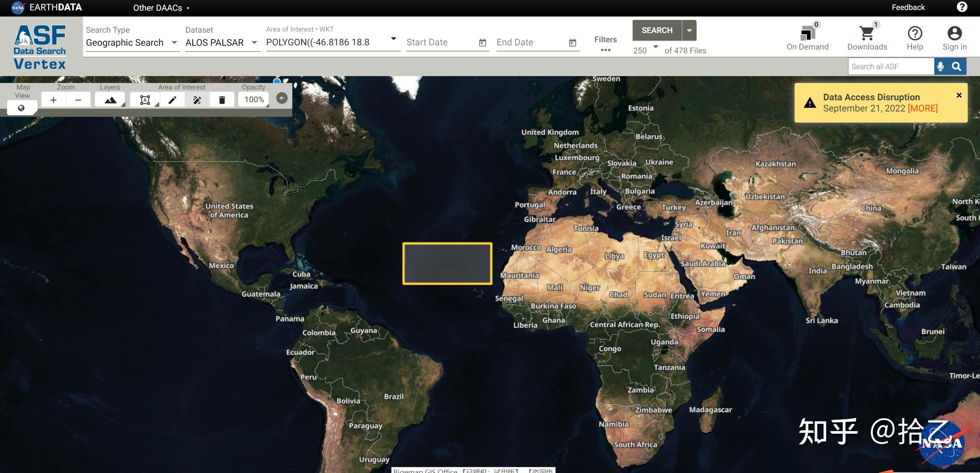Collapse the map controls toolbar arrow
The image size is (980, 473).
(282, 98)
